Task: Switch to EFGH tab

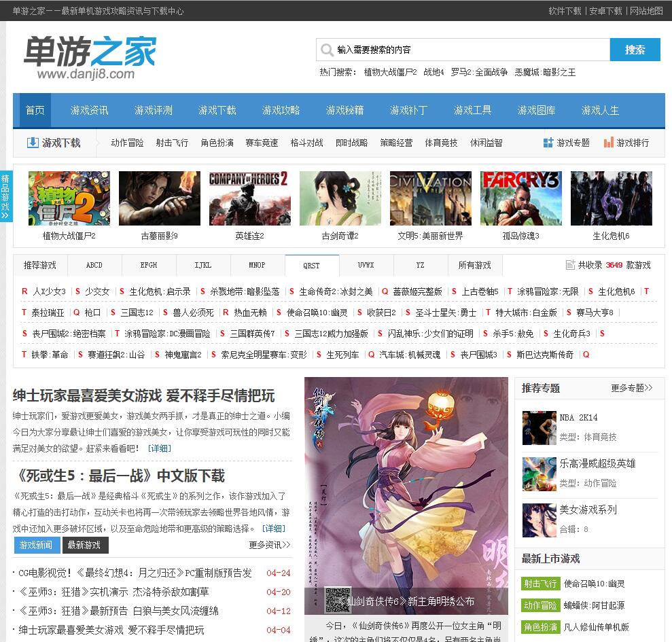Action: click(x=149, y=265)
